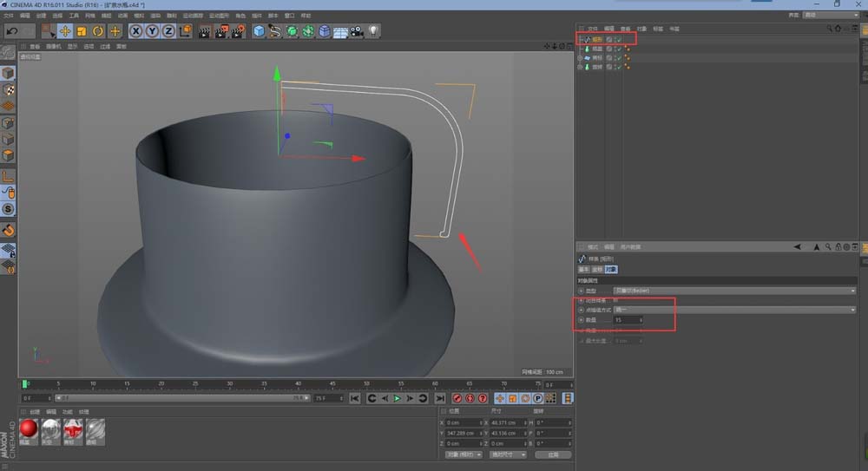The image size is (868, 471).
Task: Select the red material swatch
Action: click(30, 428)
